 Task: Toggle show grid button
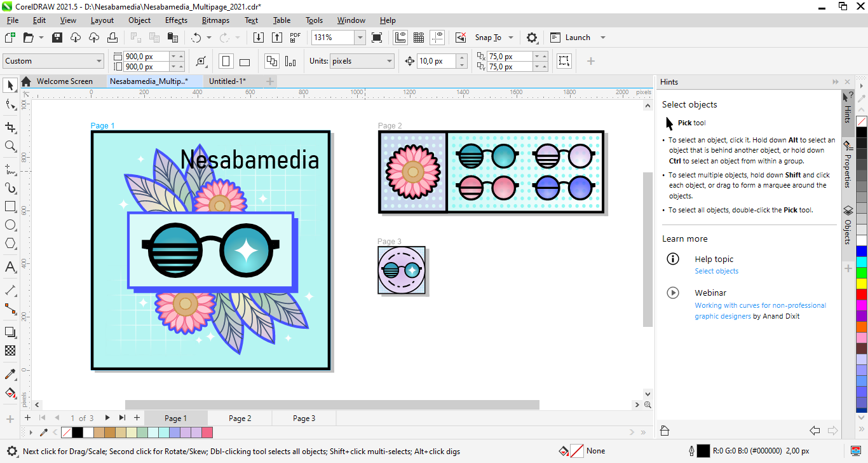pyautogui.click(x=419, y=38)
